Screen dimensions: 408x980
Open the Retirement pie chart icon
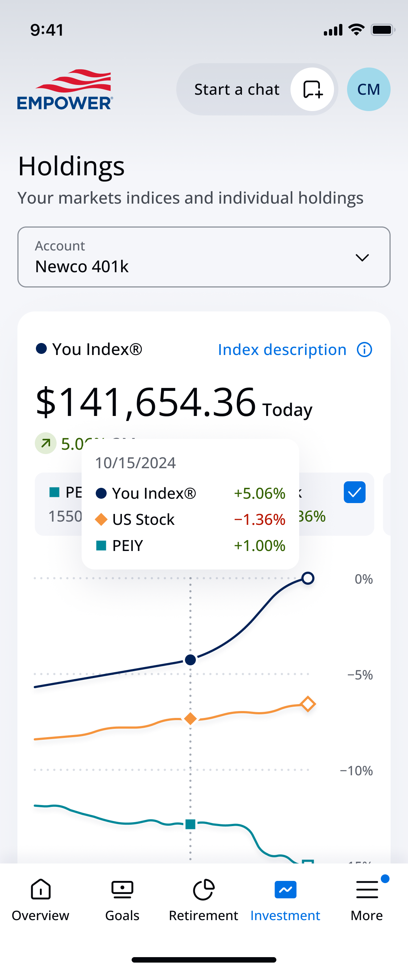click(204, 889)
